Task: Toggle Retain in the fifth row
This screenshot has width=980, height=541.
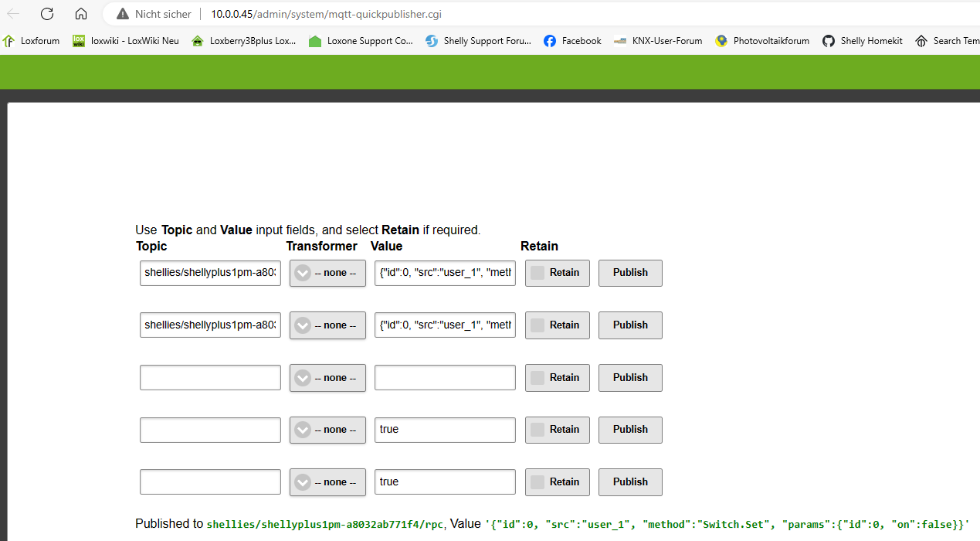Action: (558, 481)
